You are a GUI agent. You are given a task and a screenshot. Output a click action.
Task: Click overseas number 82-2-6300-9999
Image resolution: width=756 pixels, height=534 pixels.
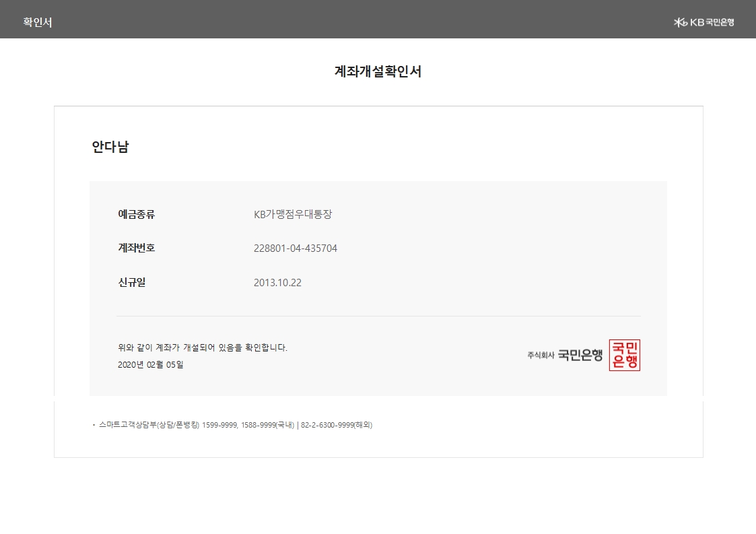tap(328, 425)
